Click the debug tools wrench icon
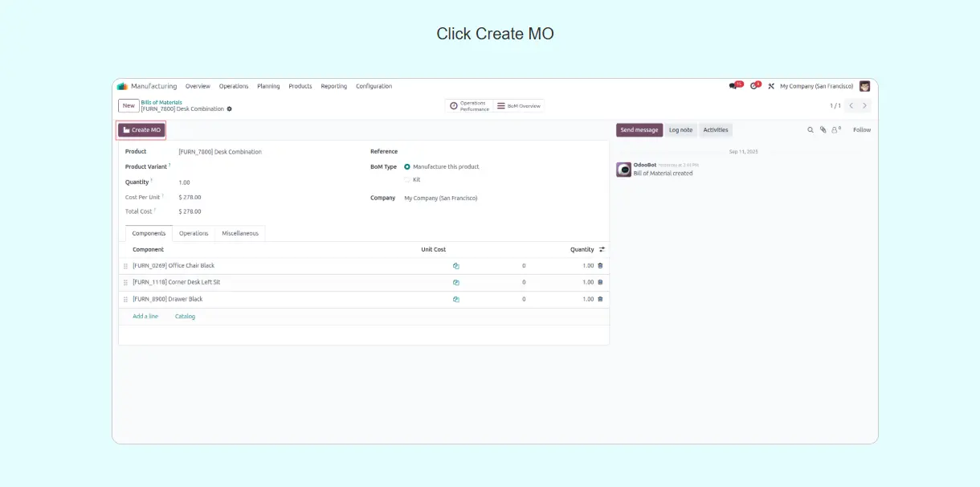 tap(771, 86)
